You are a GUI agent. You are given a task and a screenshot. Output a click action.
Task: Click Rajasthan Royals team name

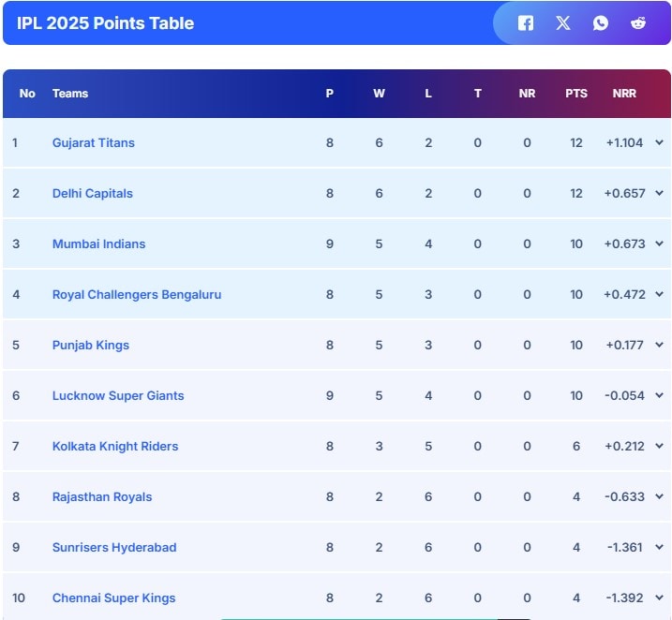[102, 497]
